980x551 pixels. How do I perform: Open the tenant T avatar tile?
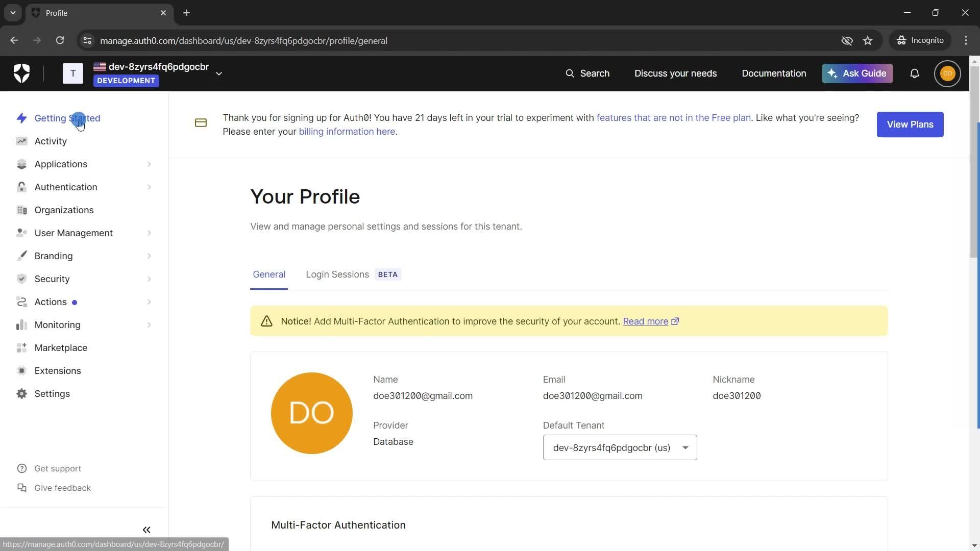tap(73, 73)
